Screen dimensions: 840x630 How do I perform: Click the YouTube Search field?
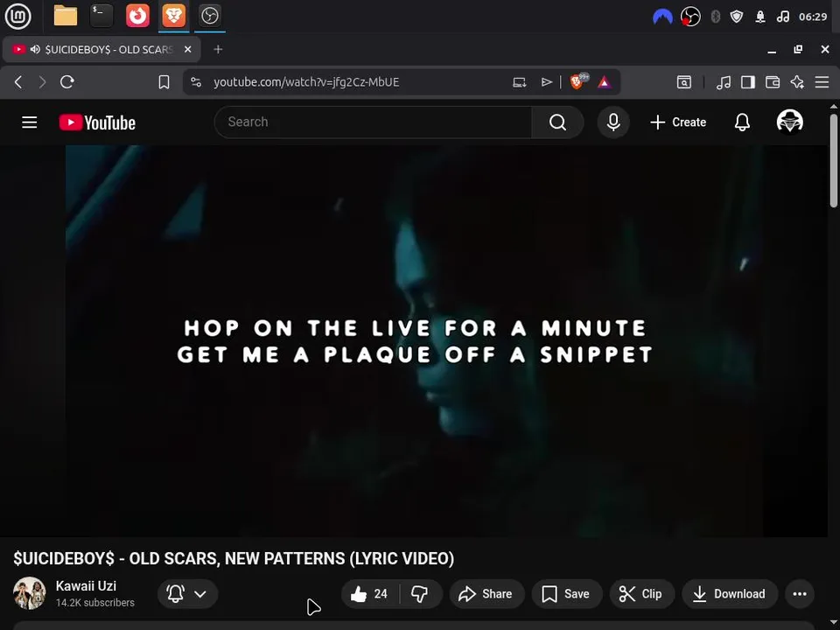[x=373, y=122]
